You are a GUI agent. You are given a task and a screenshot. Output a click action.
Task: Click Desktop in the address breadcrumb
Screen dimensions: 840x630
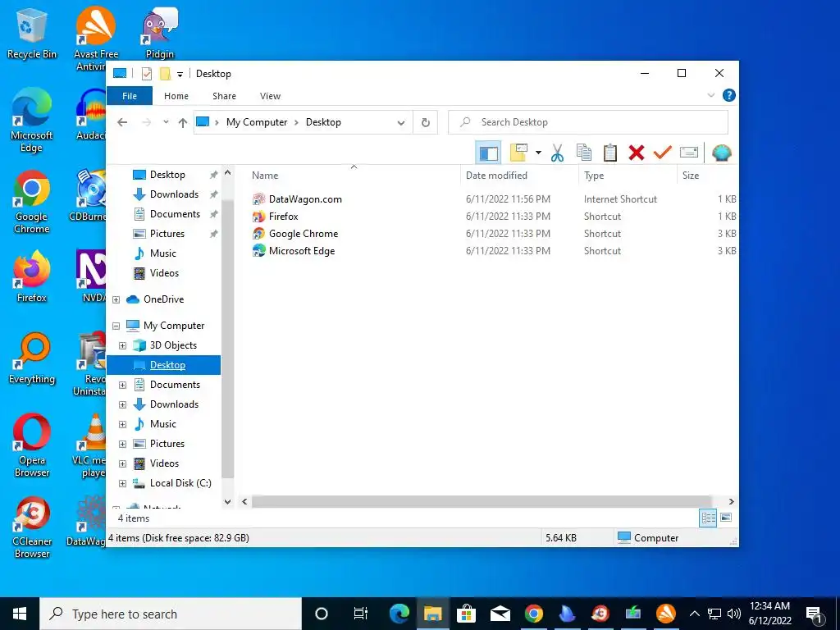tap(323, 122)
